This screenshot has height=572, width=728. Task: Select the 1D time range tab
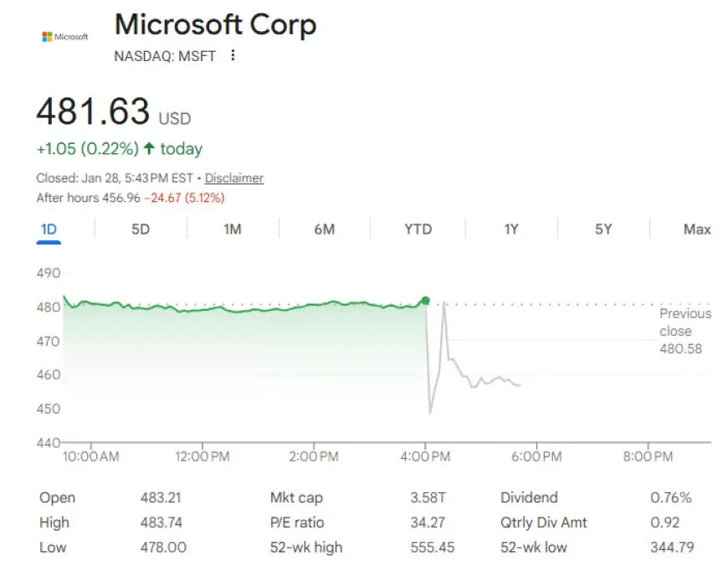pyautogui.click(x=49, y=229)
